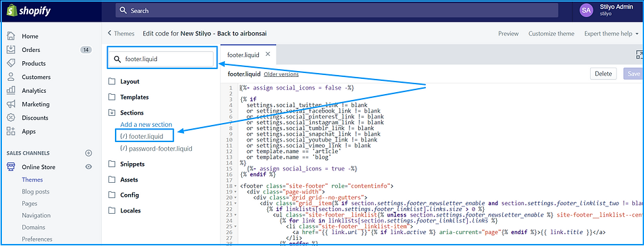Viewport: 644px width, 246px height.
Task: Click the Preview link
Action: (509, 34)
